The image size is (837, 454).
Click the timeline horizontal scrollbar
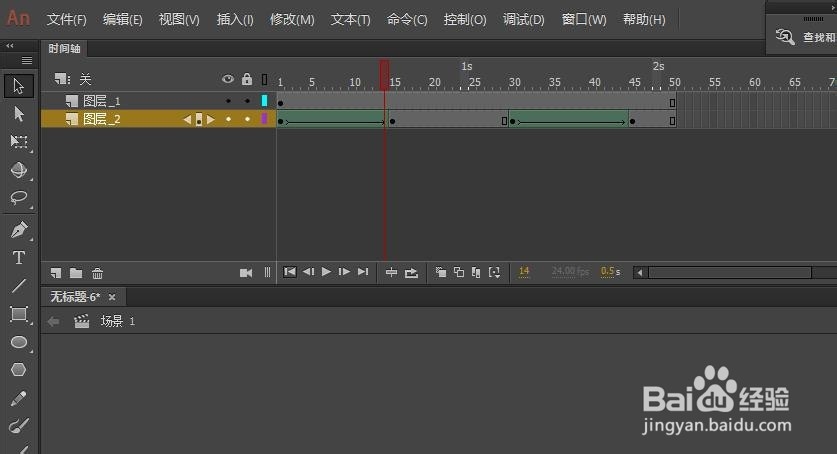click(x=729, y=273)
